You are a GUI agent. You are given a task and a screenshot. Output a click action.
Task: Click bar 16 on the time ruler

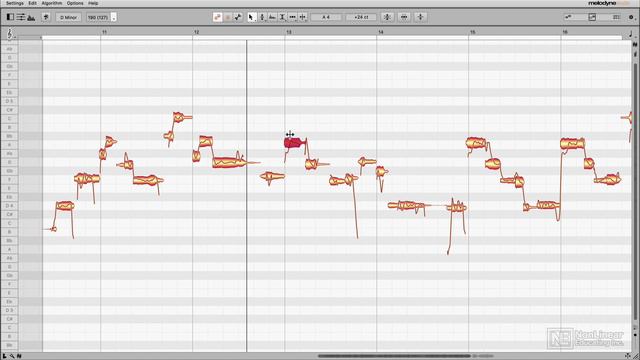(x=565, y=32)
